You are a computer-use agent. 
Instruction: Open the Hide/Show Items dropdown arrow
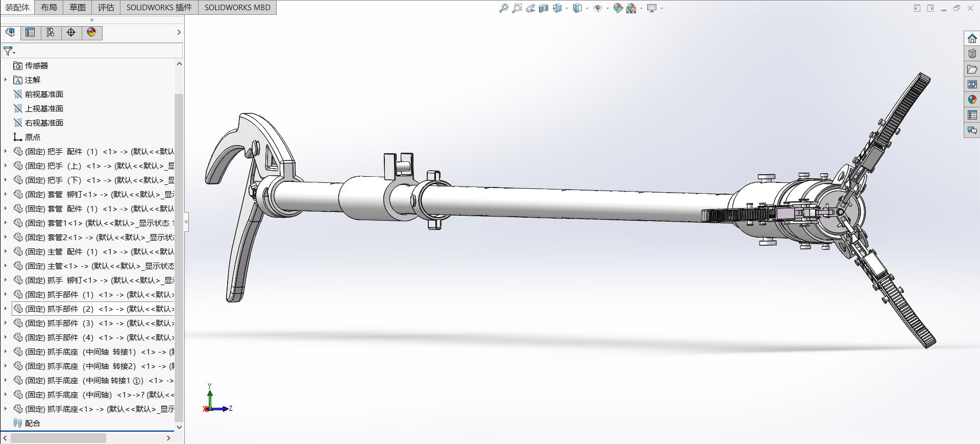607,8
